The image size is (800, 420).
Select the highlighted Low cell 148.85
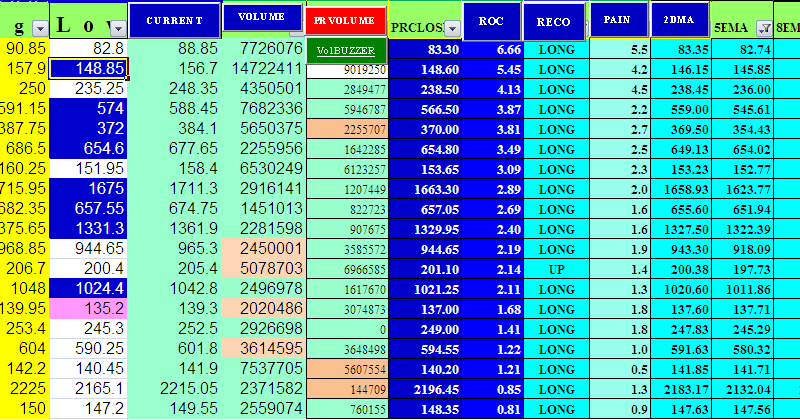[x=88, y=68]
